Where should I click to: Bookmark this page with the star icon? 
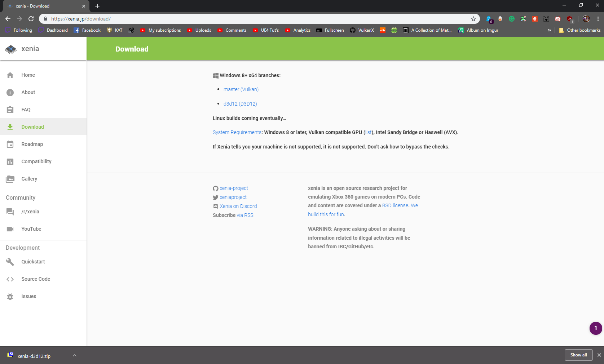pyautogui.click(x=473, y=19)
